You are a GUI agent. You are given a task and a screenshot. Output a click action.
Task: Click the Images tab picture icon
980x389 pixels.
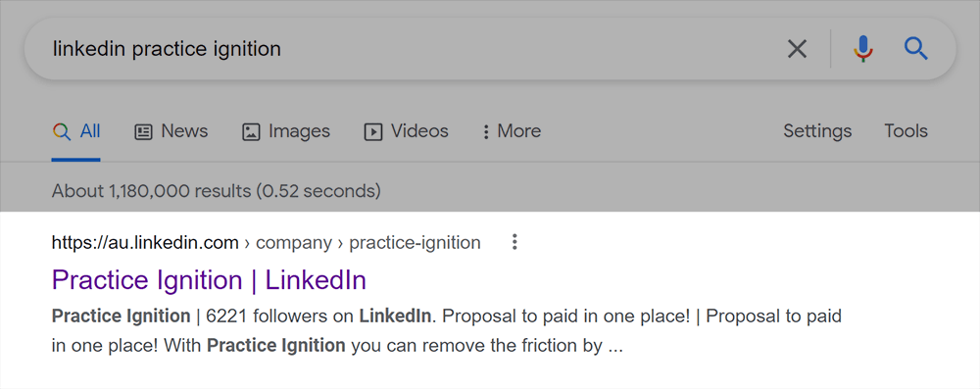251,132
